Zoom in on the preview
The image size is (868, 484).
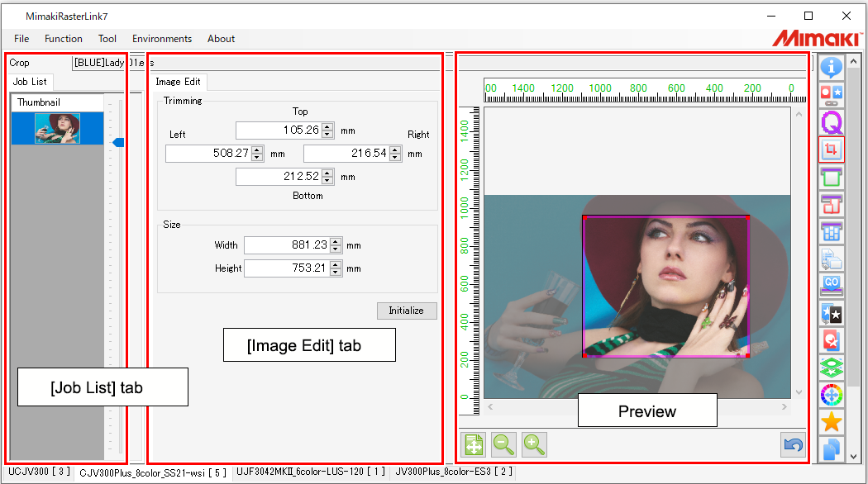[x=534, y=444]
